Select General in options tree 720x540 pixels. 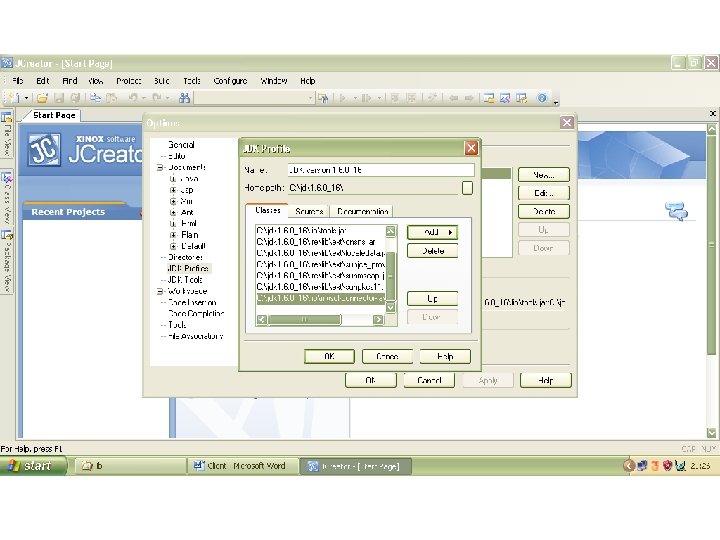[181, 145]
